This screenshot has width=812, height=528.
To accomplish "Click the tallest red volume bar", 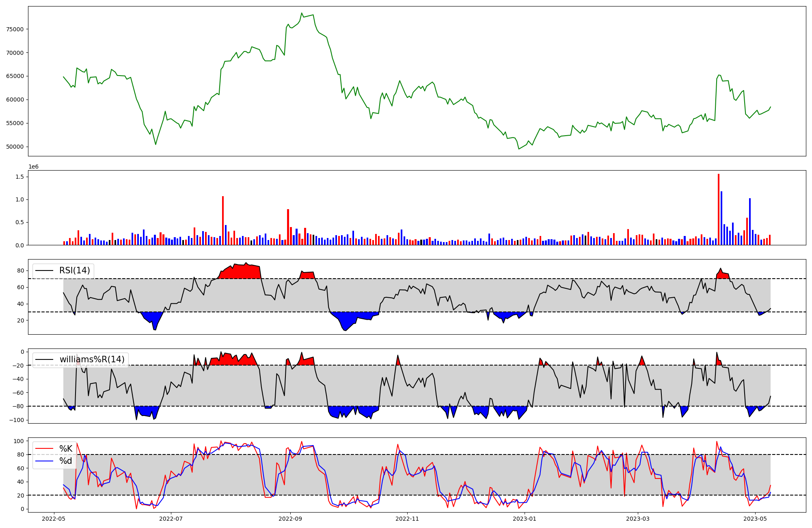I will tap(718, 209).
